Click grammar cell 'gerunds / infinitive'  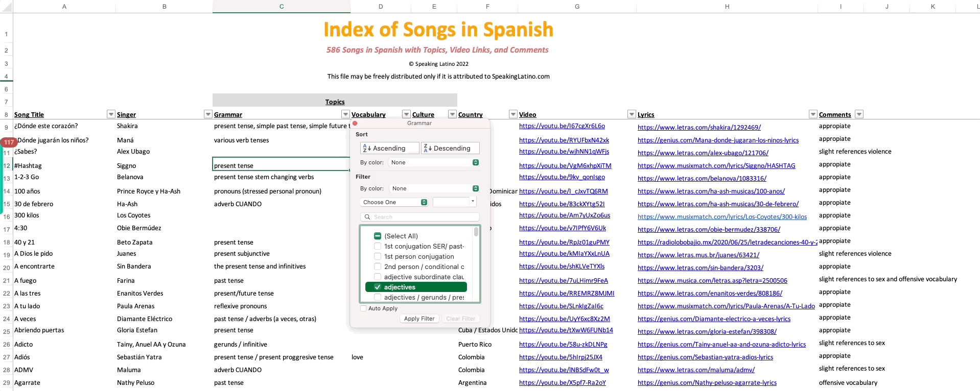pyautogui.click(x=241, y=345)
